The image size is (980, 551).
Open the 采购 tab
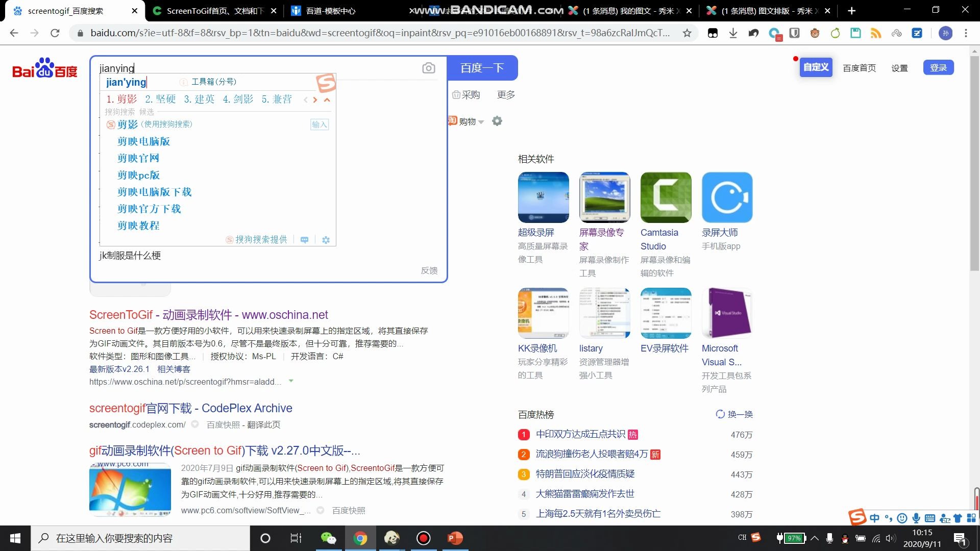pos(466,95)
